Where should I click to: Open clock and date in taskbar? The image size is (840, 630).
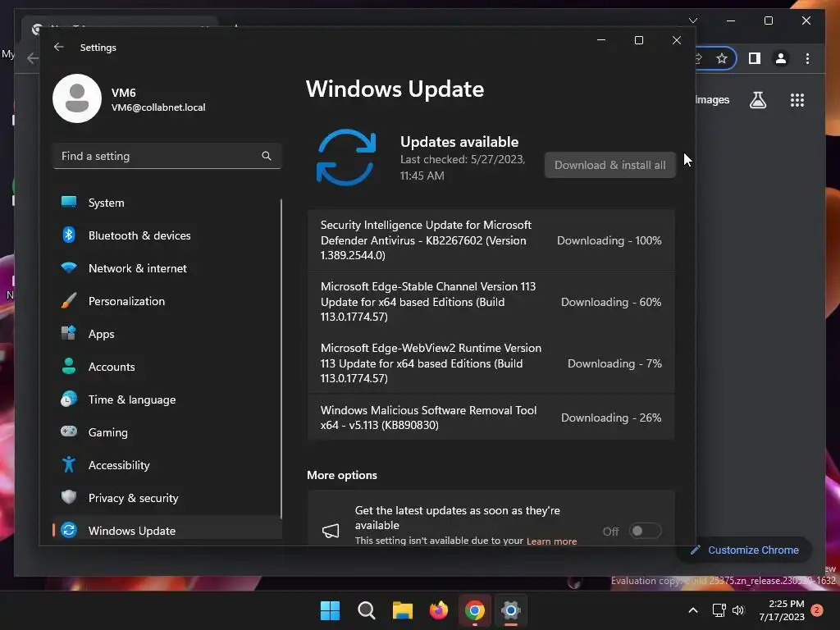pyautogui.click(x=782, y=610)
